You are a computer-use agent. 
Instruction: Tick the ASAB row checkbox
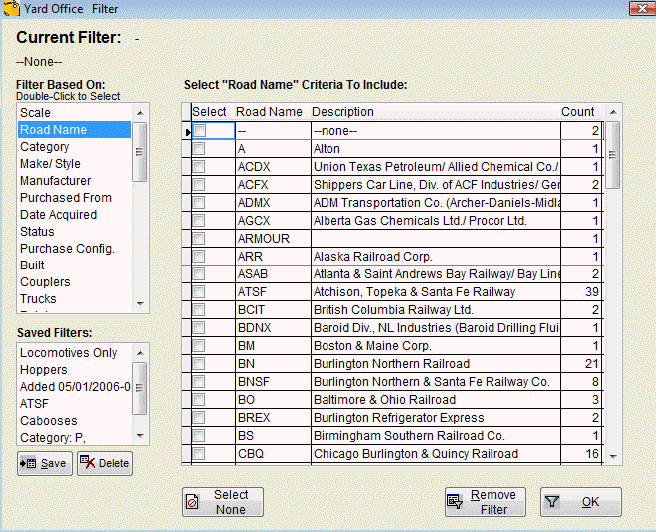coord(199,274)
